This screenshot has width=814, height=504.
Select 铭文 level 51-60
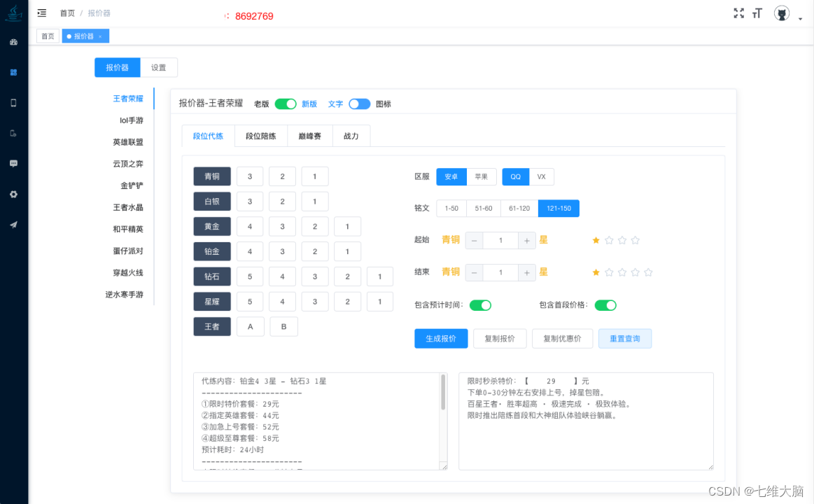click(484, 208)
